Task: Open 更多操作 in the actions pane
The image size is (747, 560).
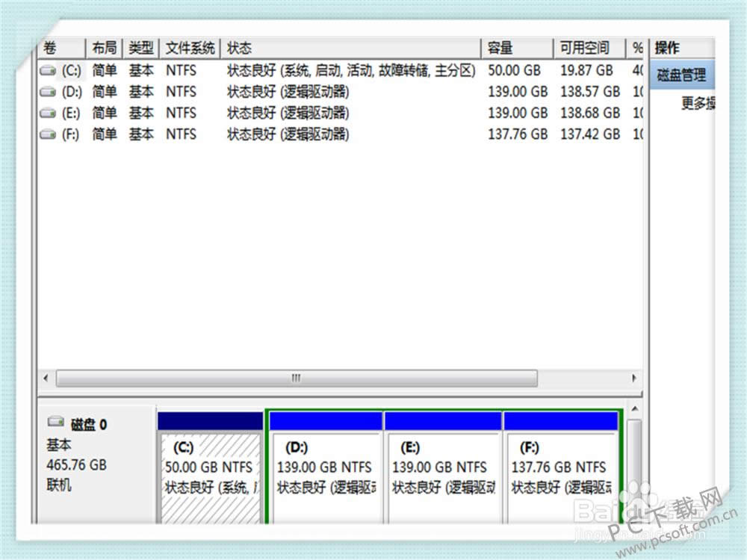Action: (x=698, y=104)
